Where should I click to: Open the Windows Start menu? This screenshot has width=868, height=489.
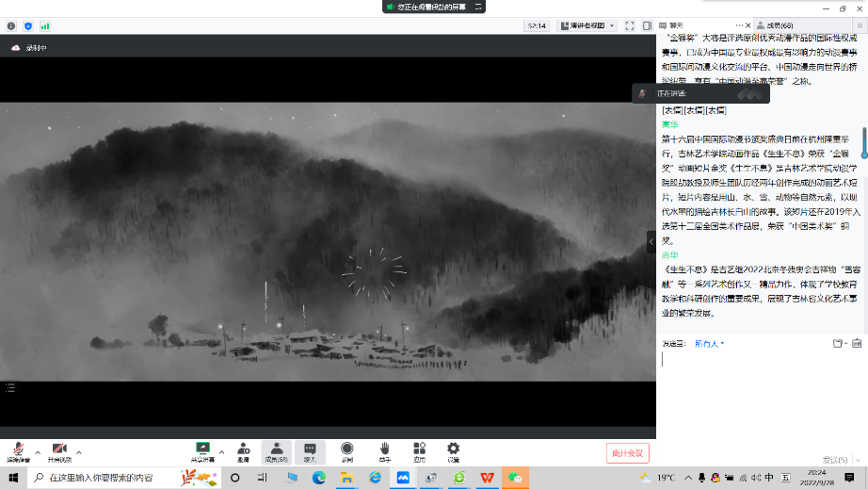tap(13, 478)
